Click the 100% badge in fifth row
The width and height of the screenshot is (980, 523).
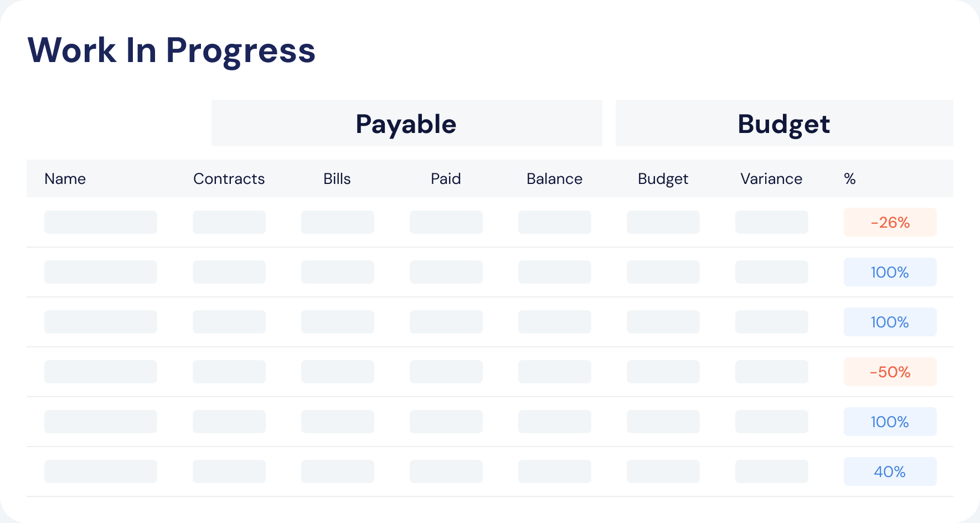(890, 422)
